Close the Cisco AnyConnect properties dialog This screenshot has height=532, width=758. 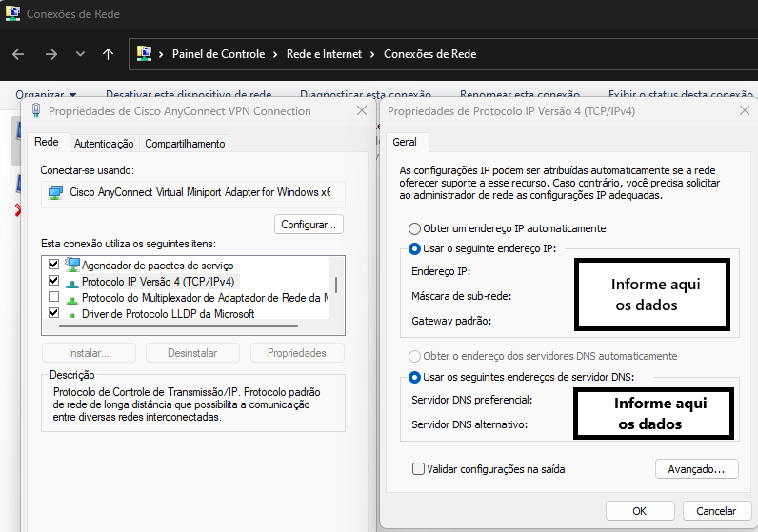(362, 111)
